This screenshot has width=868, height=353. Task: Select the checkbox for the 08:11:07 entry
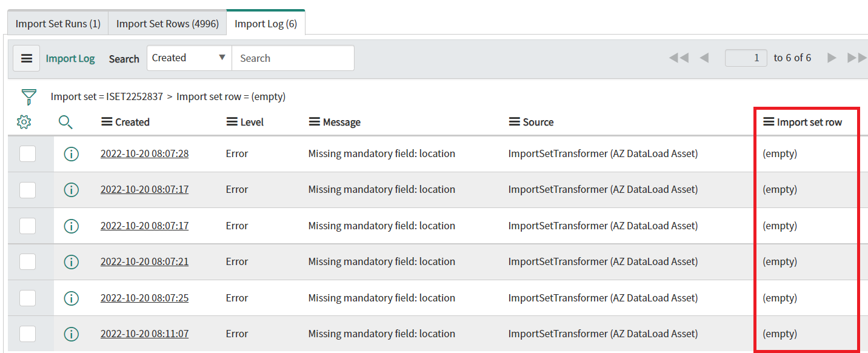pyautogui.click(x=27, y=334)
